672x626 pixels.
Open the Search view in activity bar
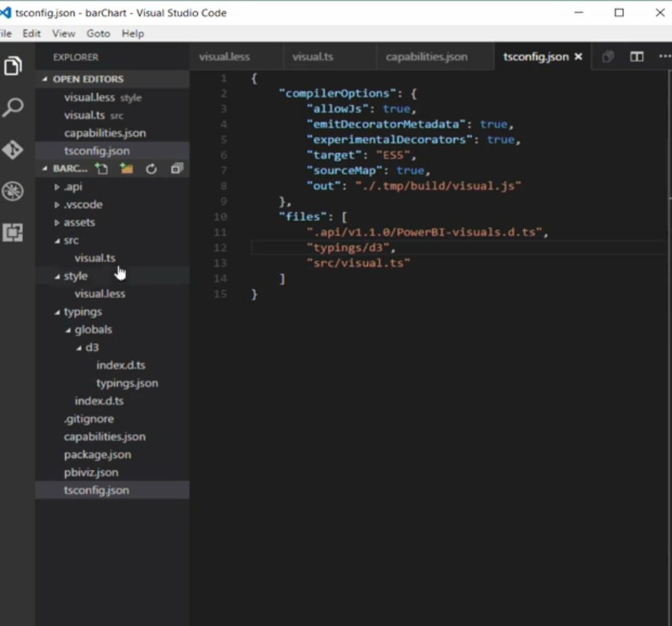(13, 108)
